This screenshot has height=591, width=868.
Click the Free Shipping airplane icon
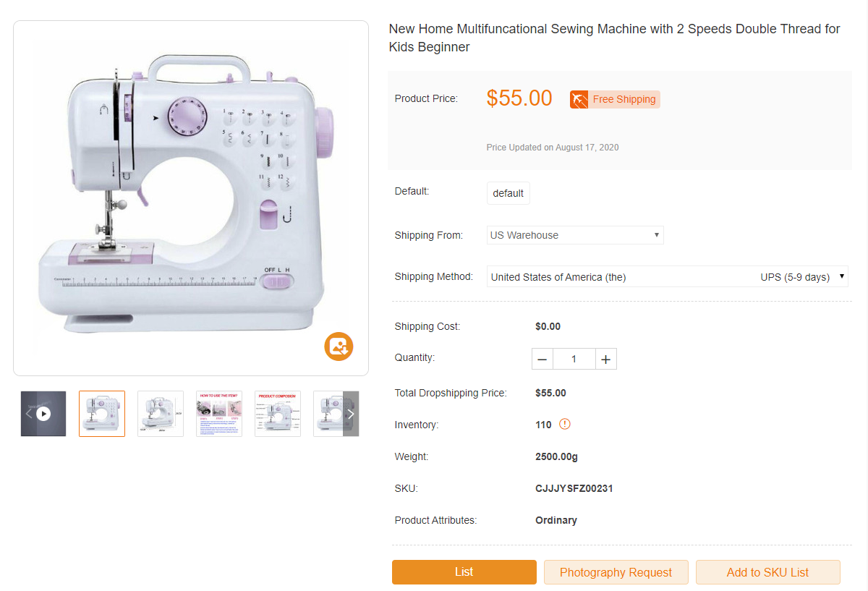pyautogui.click(x=579, y=100)
